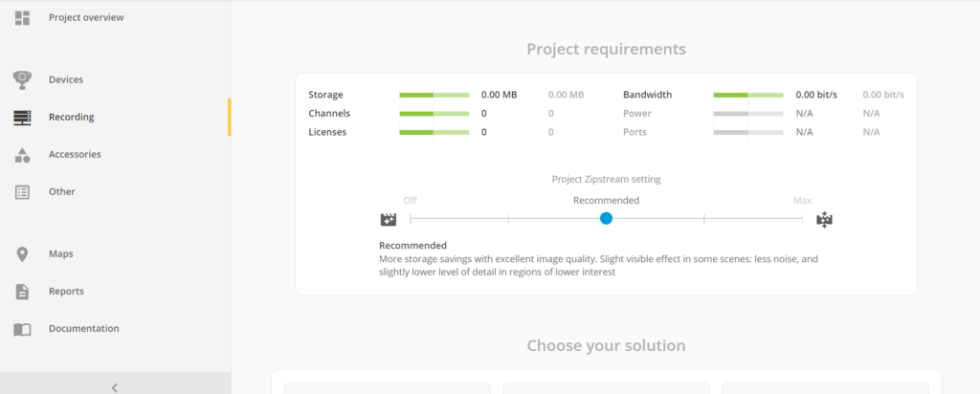980x394 pixels.
Task: Click the Recording server icon
Action: (x=23, y=118)
